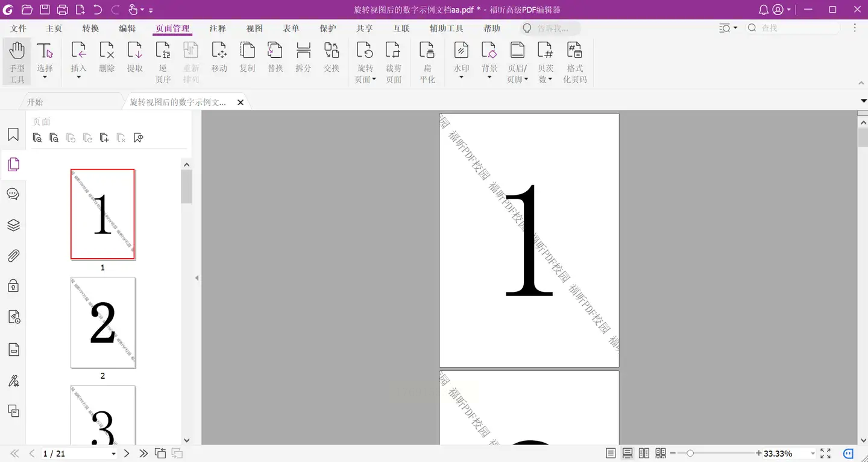Click the zoom out minus button

(x=673, y=453)
